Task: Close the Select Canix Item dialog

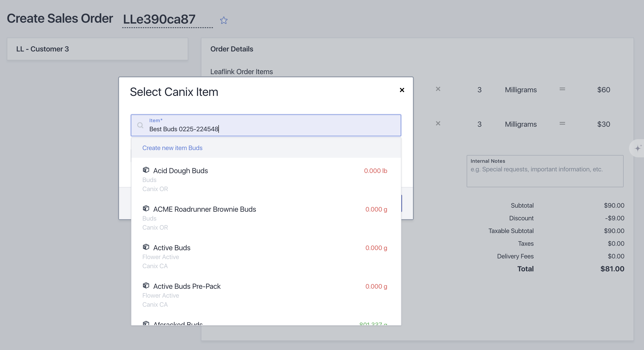Action: click(x=402, y=90)
